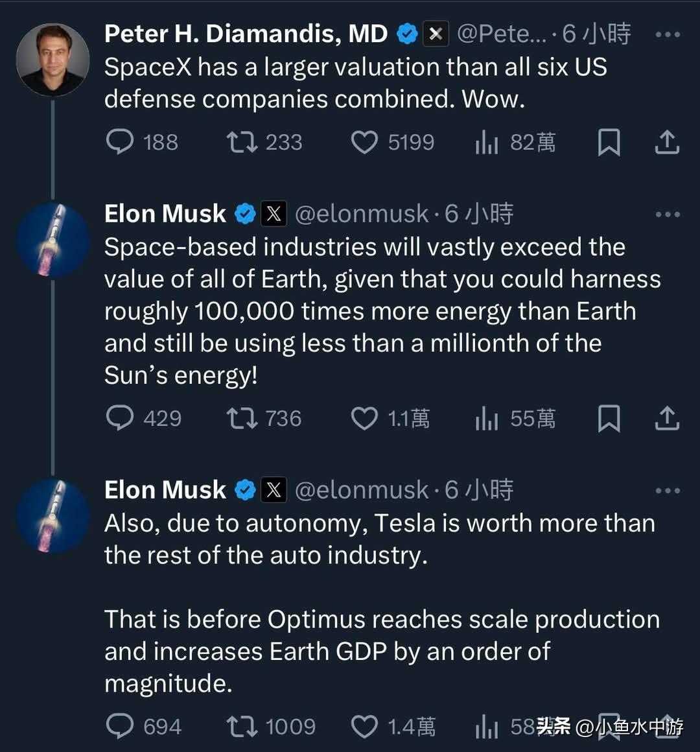This screenshot has width=700, height=752.
Task: Reply to the Tesla autonomy tweet
Action: pyautogui.click(x=120, y=726)
